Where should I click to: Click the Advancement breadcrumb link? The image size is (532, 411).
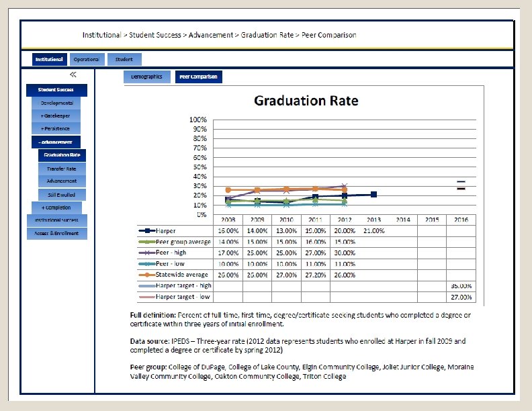(211, 35)
